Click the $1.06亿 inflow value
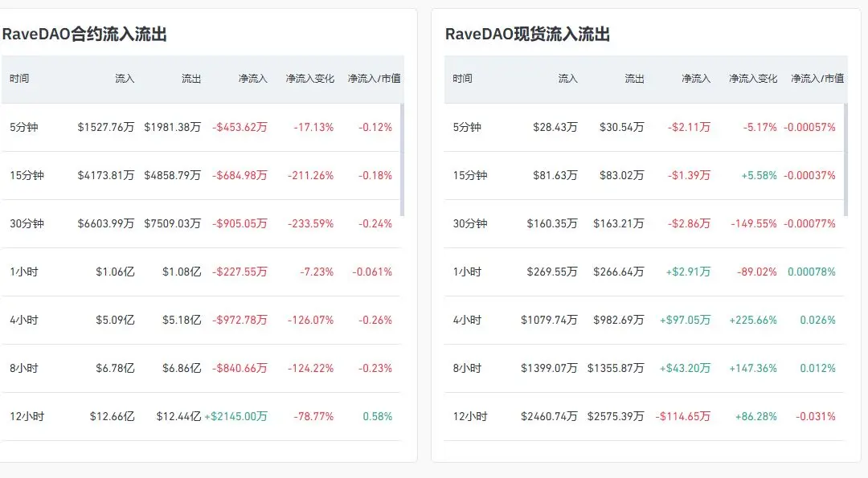 115,272
